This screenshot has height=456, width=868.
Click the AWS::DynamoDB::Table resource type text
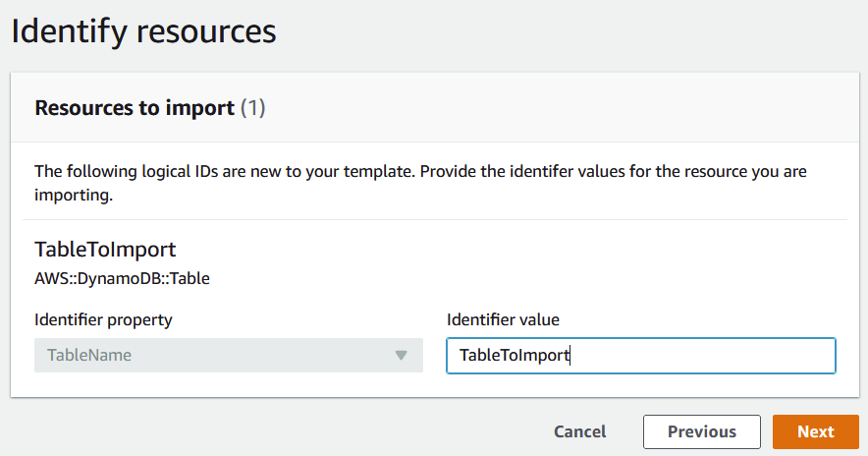tap(122, 278)
